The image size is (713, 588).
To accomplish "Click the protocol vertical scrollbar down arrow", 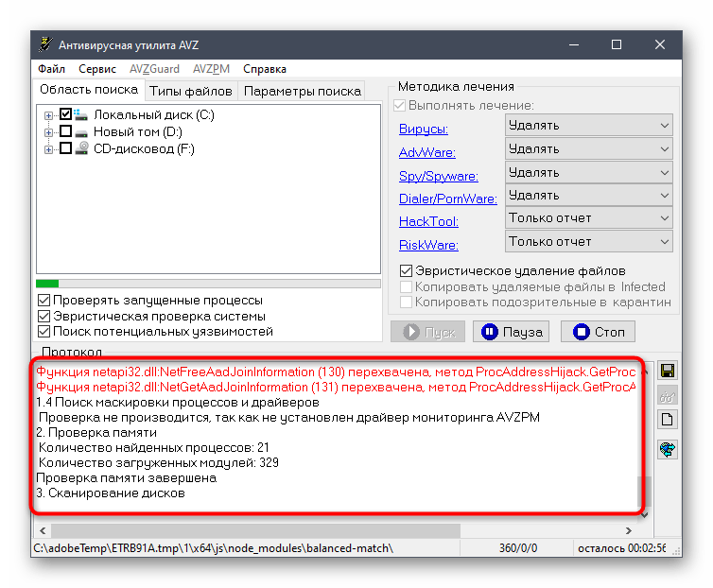I will click(645, 515).
